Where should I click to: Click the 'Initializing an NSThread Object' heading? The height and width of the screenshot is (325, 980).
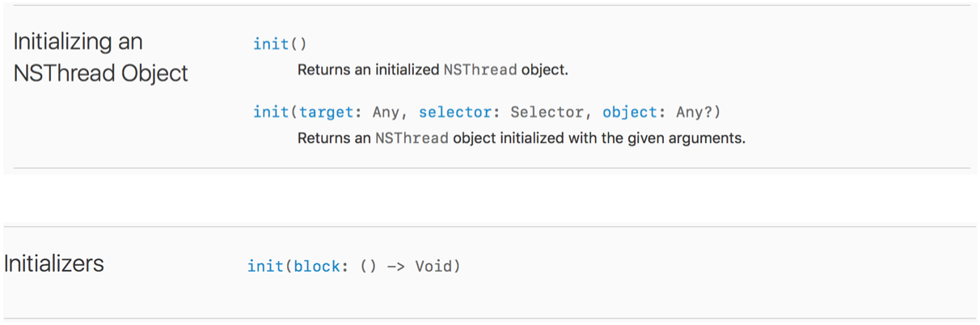point(78,41)
